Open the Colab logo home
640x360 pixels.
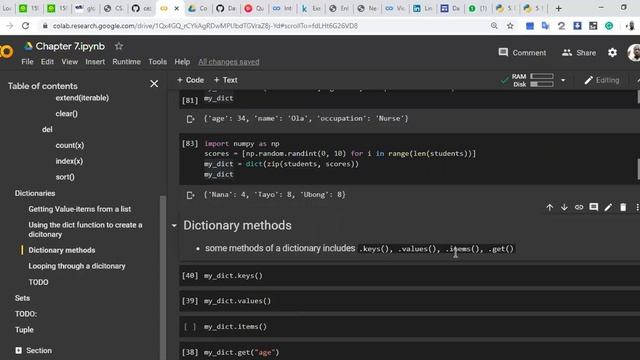click(7, 52)
